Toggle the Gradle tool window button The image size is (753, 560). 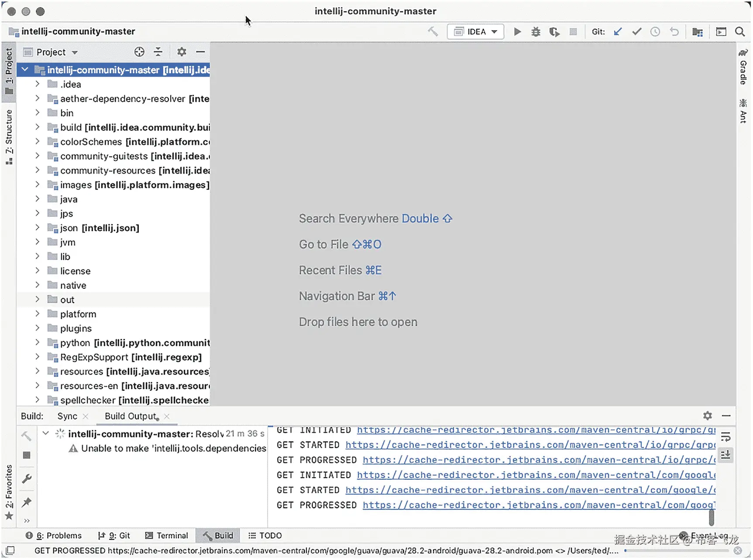[743, 67]
